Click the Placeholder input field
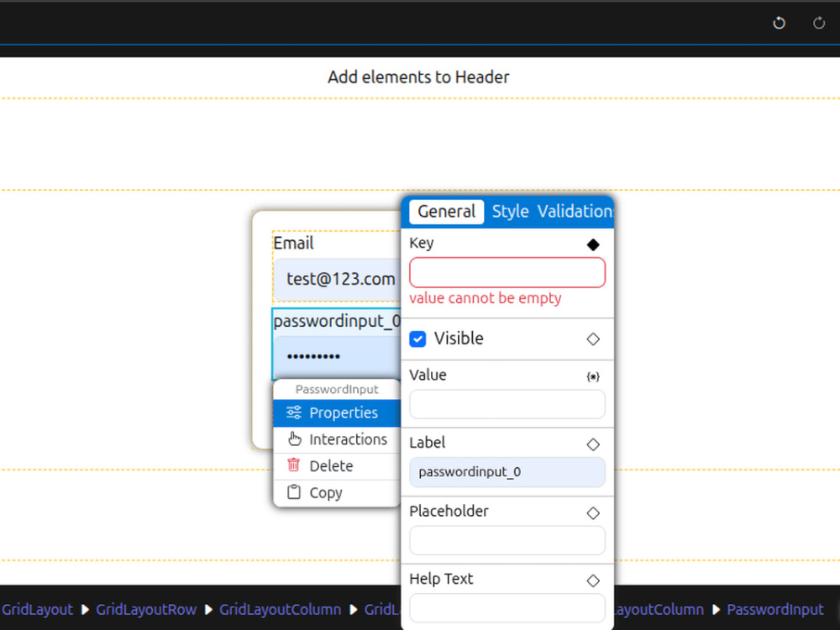The height and width of the screenshot is (630, 840). [507, 540]
